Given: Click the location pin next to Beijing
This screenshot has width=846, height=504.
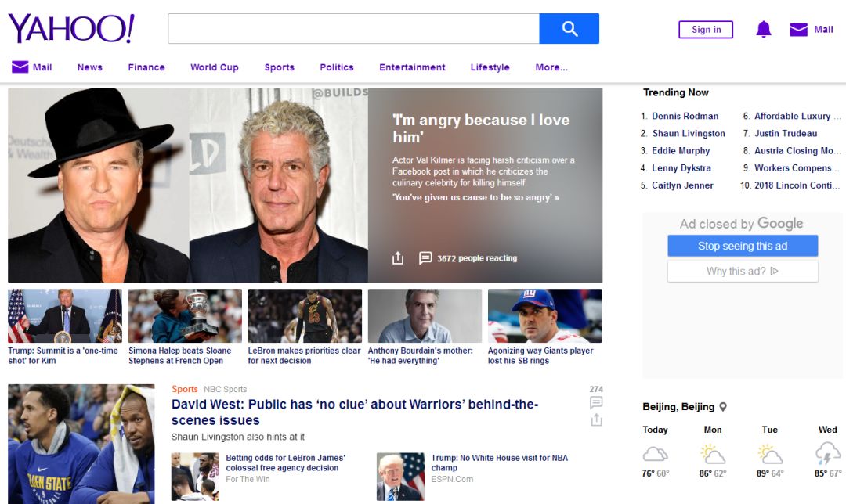Looking at the screenshot, I should (723, 407).
